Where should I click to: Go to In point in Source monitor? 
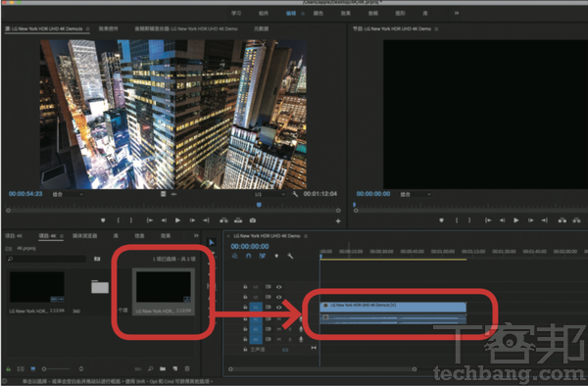tap(150, 220)
